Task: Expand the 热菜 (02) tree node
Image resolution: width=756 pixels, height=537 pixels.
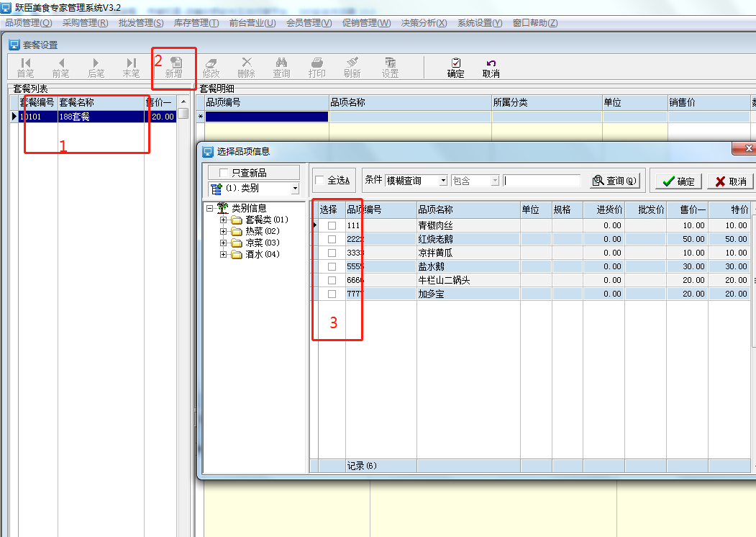Action: point(224,231)
